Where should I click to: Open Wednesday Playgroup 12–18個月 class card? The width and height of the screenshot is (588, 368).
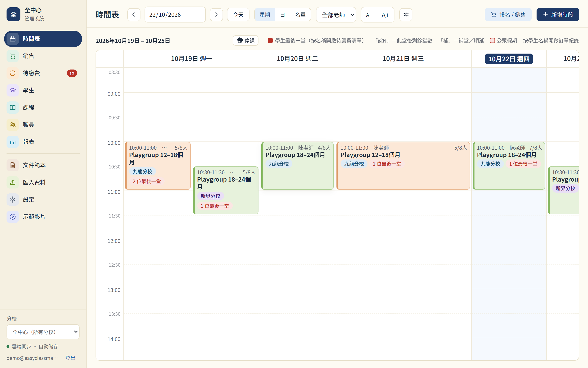click(403, 166)
